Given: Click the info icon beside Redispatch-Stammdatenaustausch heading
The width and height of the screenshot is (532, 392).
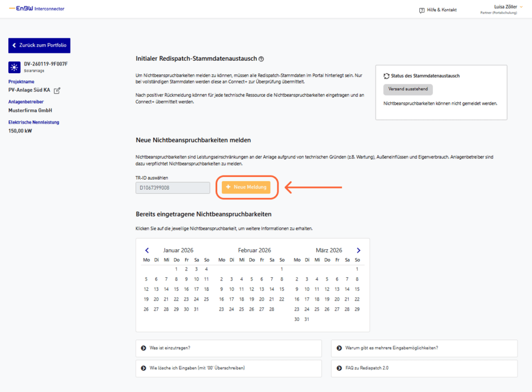Looking at the screenshot, I should 261,59.
